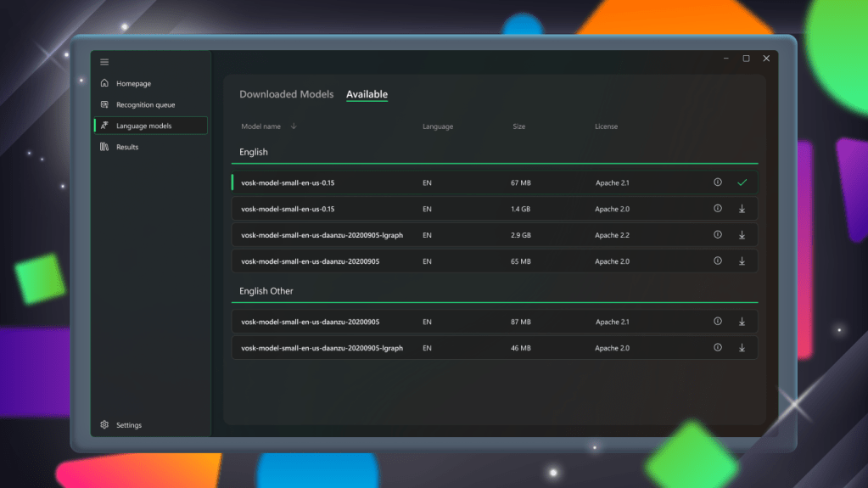This screenshot has width=868, height=488.
Task: Go to Recognition queue page
Action: tap(145, 105)
